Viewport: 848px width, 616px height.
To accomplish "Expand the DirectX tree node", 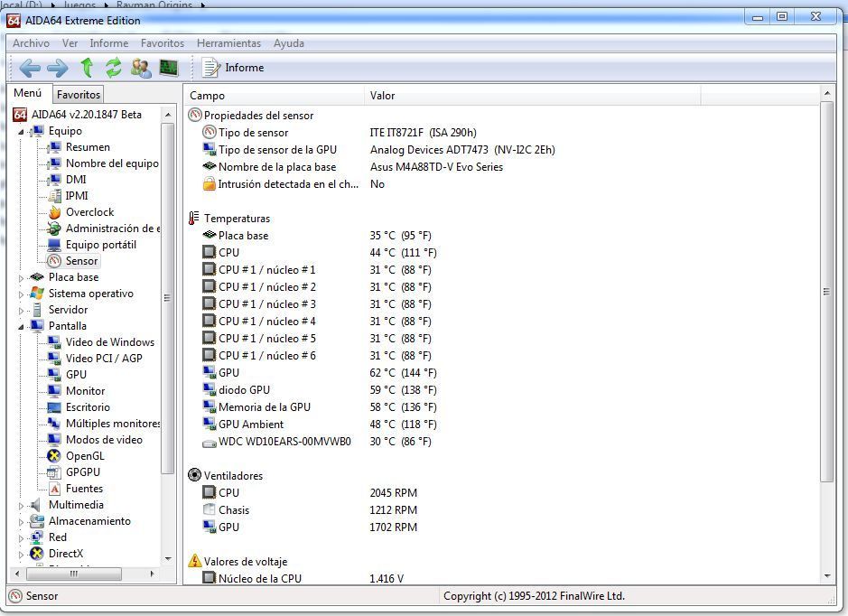I will (21, 555).
